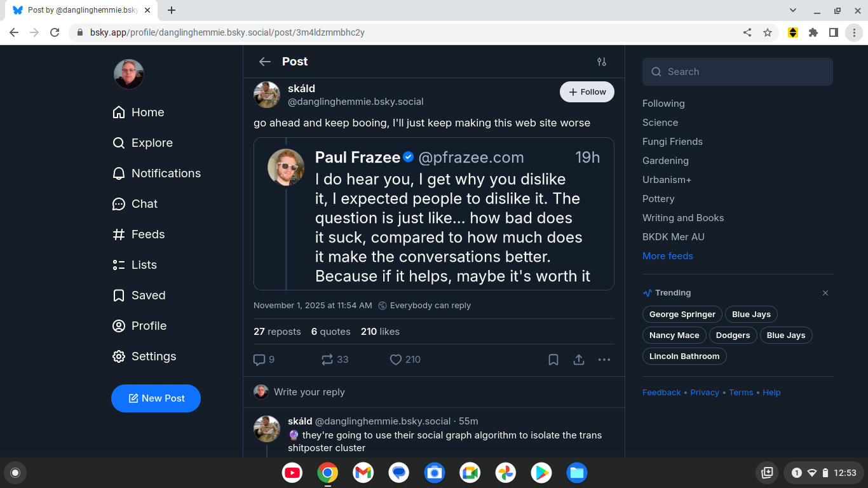
Task: Click the New Post button
Action: pyautogui.click(x=156, y=398)
